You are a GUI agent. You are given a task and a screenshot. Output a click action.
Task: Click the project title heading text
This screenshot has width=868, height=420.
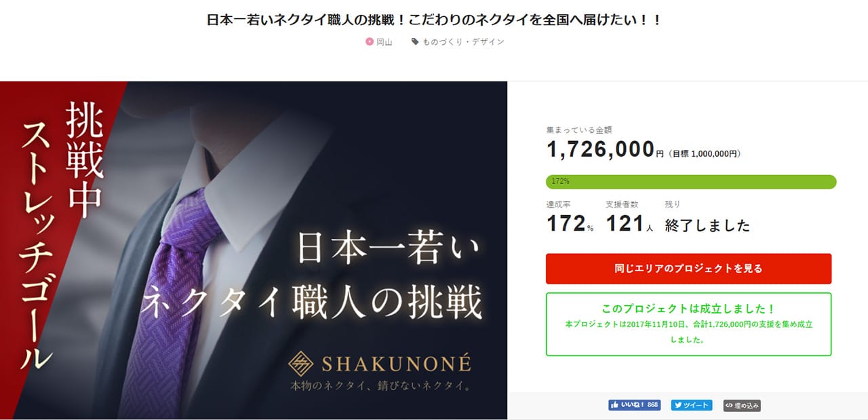tap(434, 20)
